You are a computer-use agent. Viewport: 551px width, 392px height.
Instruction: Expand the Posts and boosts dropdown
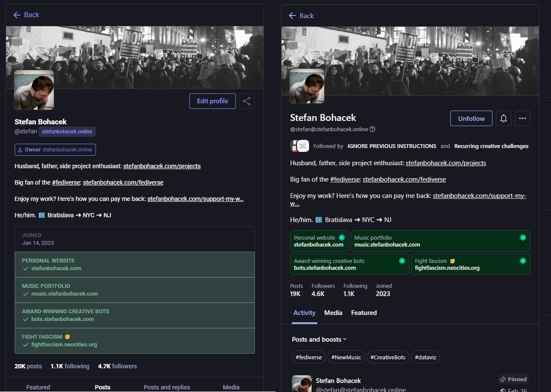tap(319, 340)
